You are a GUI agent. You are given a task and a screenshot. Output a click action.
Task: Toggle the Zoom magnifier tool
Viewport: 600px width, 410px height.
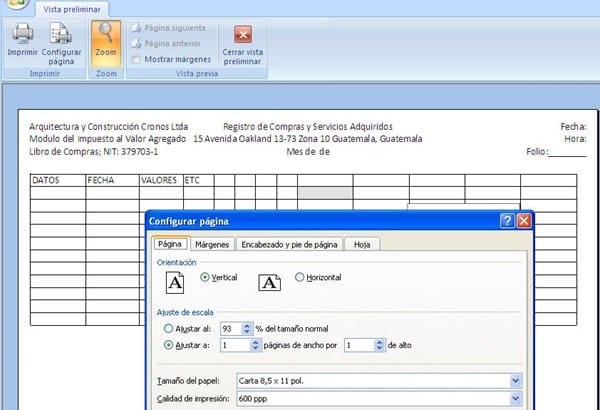click(106, 38)
